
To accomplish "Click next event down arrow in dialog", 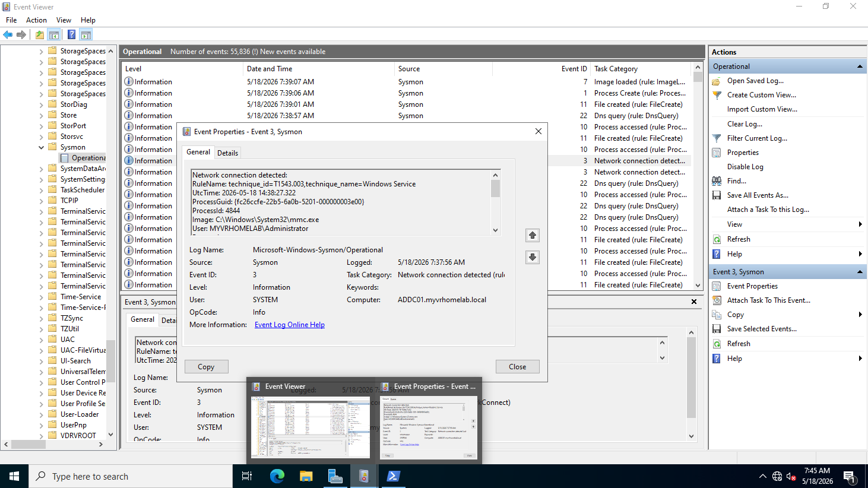I will tap(533, 257).
